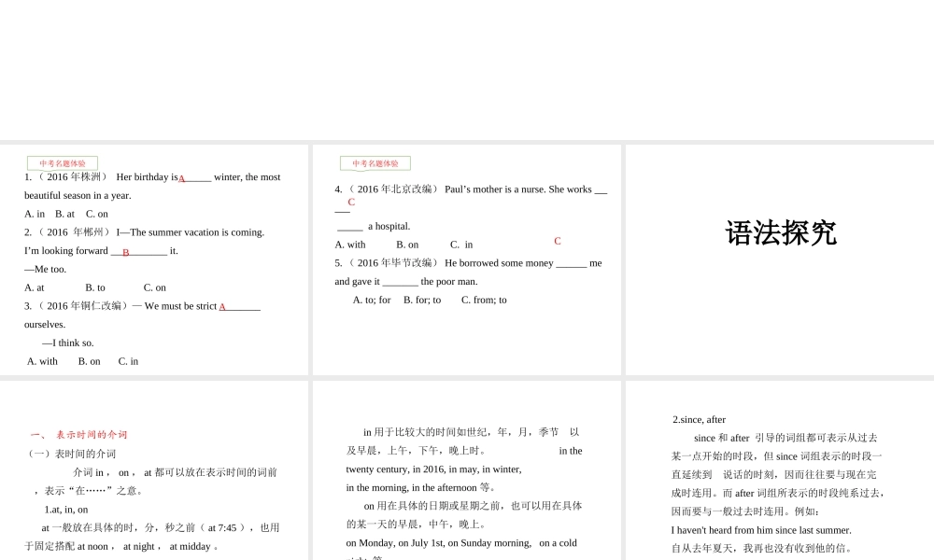Click option 'B. on' under question 4

point(407,245)
